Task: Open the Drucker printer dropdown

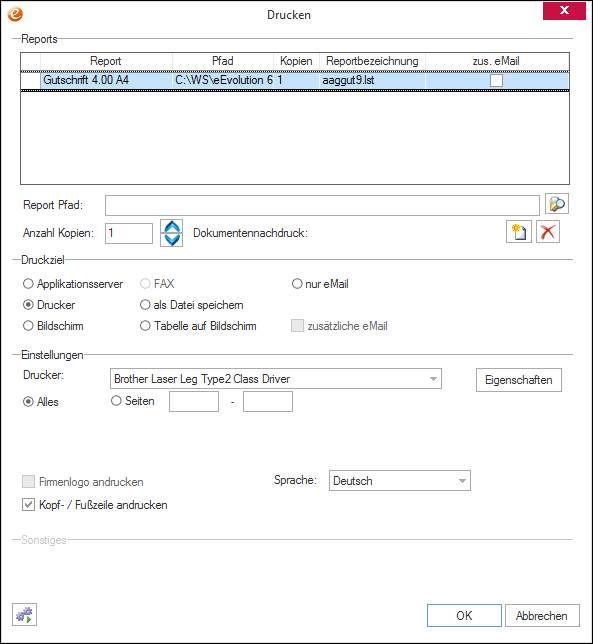Action: pos(276,379)
